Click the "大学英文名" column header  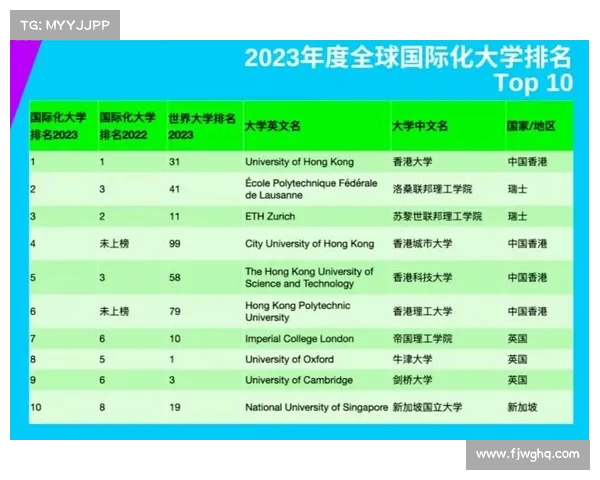coord(272,126)
